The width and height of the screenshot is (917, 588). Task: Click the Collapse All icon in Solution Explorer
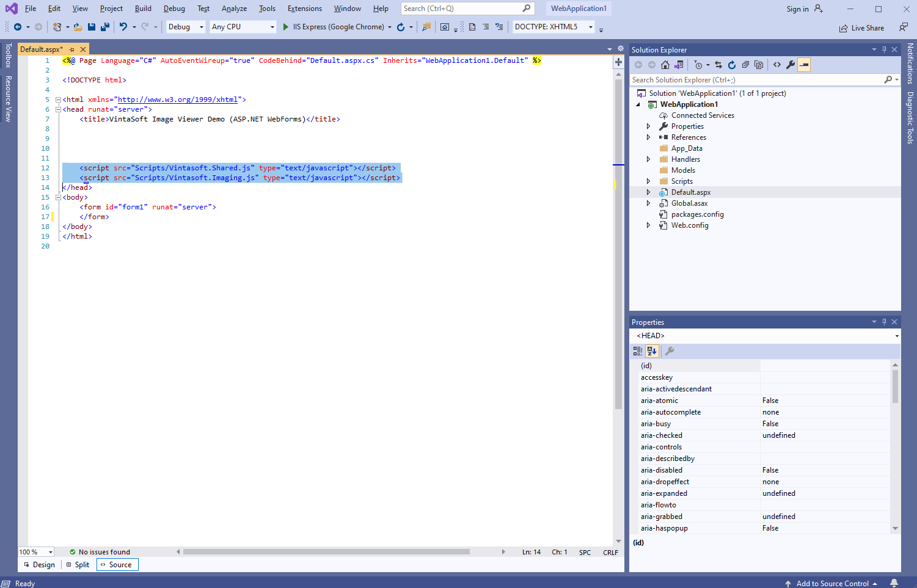pos(745,65)
